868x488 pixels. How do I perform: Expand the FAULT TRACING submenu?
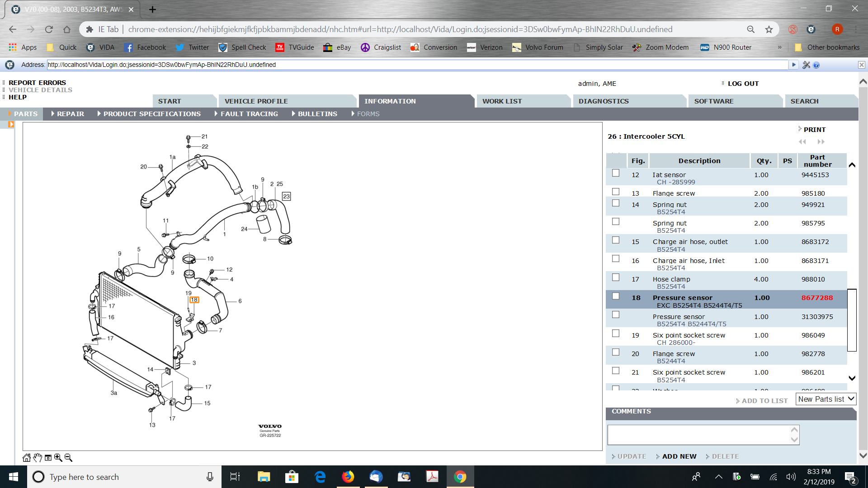[x=249, y=114]
